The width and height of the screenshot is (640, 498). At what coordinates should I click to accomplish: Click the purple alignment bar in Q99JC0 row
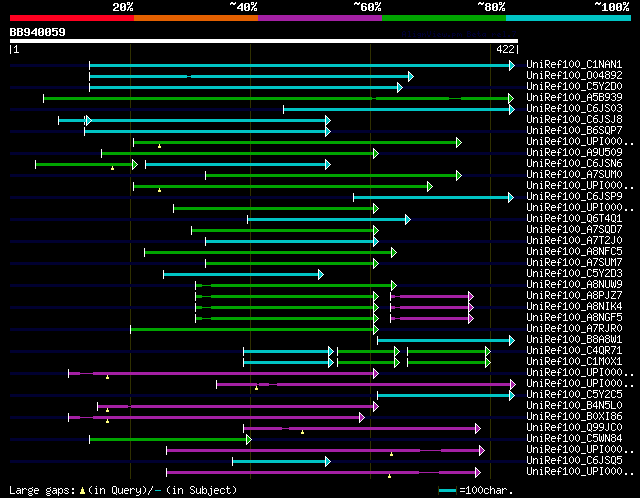click(360, 429)
